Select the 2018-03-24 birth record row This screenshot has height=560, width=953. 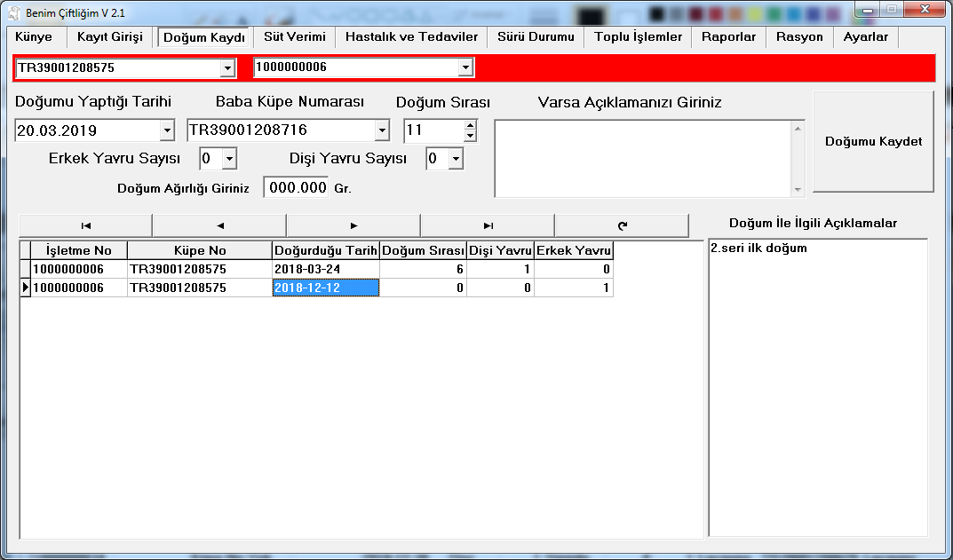pyautogui.click(x=325, y=269)
